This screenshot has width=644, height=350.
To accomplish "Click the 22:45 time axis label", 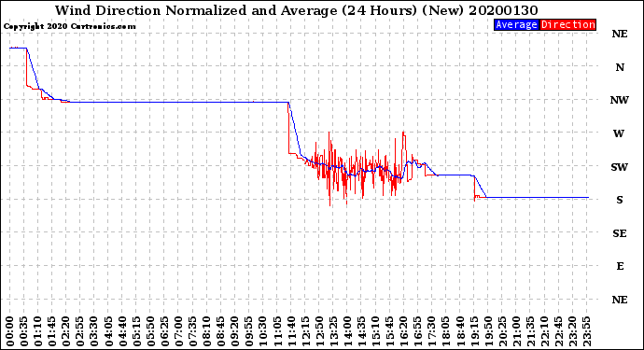I will click(558, 331).
